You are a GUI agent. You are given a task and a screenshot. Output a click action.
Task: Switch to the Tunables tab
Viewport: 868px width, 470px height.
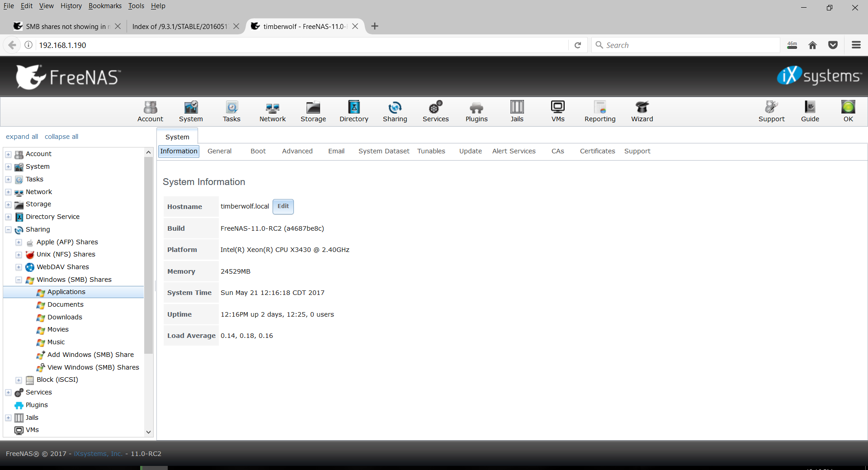click(x=431, y=151)
